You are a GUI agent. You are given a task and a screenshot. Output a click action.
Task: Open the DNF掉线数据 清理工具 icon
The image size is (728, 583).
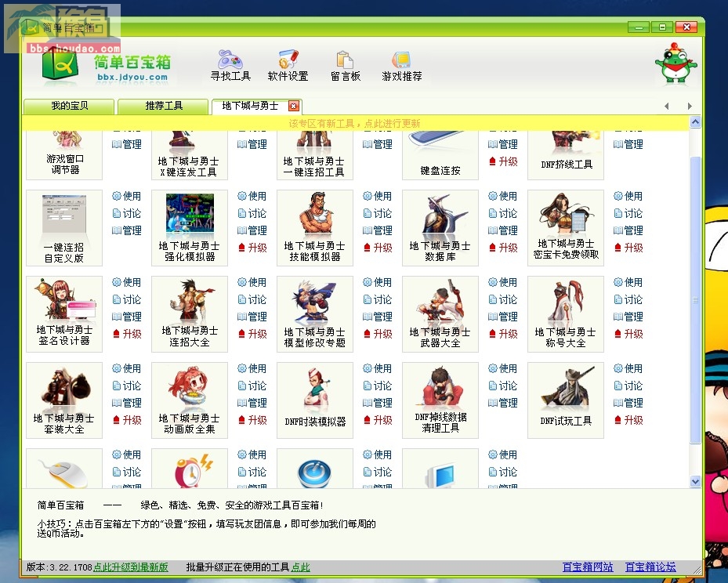coord(440,400)
